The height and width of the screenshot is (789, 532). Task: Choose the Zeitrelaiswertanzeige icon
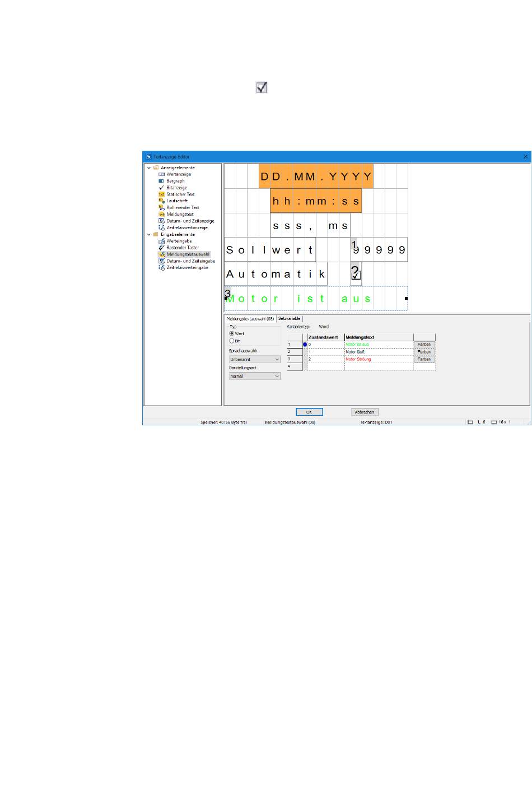[x=162, y=228]
